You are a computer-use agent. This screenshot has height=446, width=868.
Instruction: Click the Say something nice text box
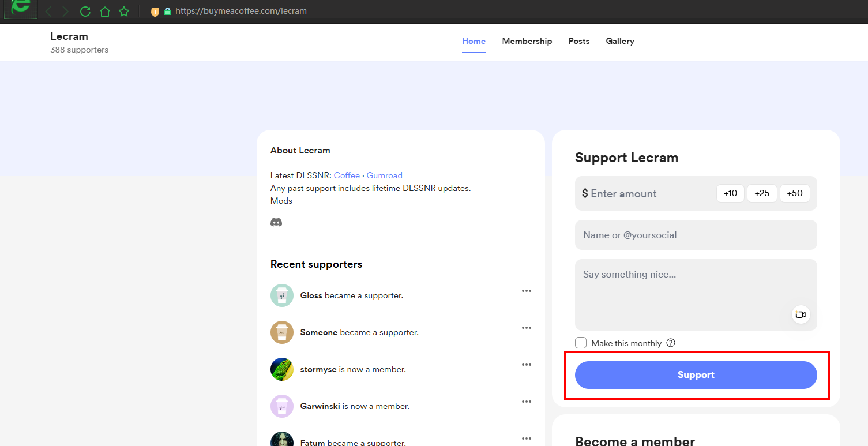(696, 295)
